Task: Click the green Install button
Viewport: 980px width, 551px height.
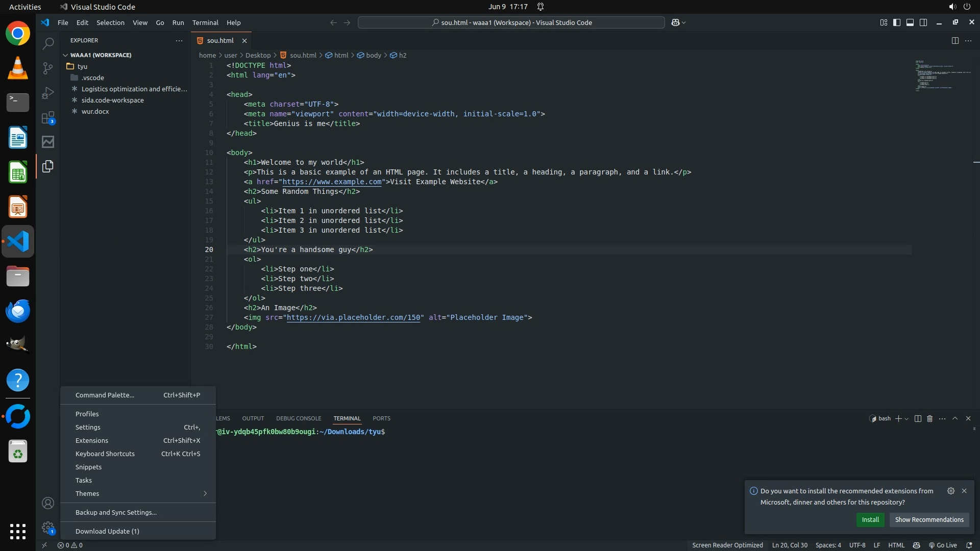Action: point(870,519)
